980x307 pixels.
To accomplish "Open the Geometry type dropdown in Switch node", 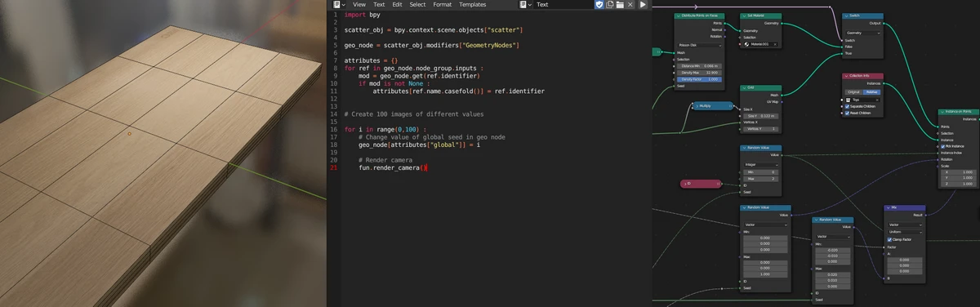I will tap(864, 33).
